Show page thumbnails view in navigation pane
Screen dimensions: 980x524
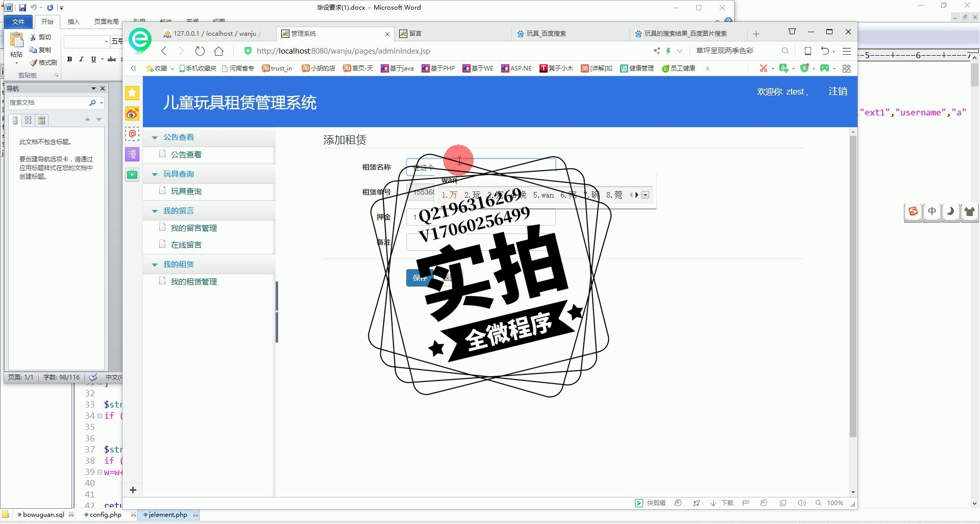click(x=28, y=120)
